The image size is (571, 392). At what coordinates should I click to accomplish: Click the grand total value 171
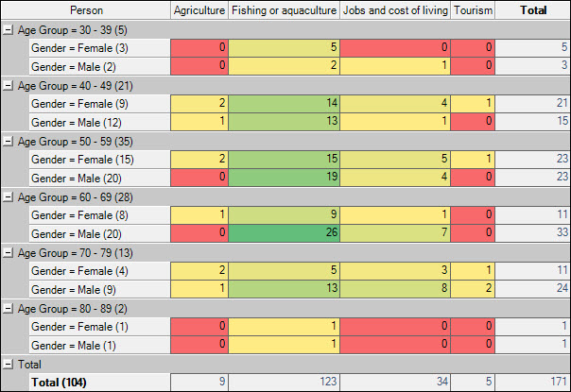click(532, 383)
